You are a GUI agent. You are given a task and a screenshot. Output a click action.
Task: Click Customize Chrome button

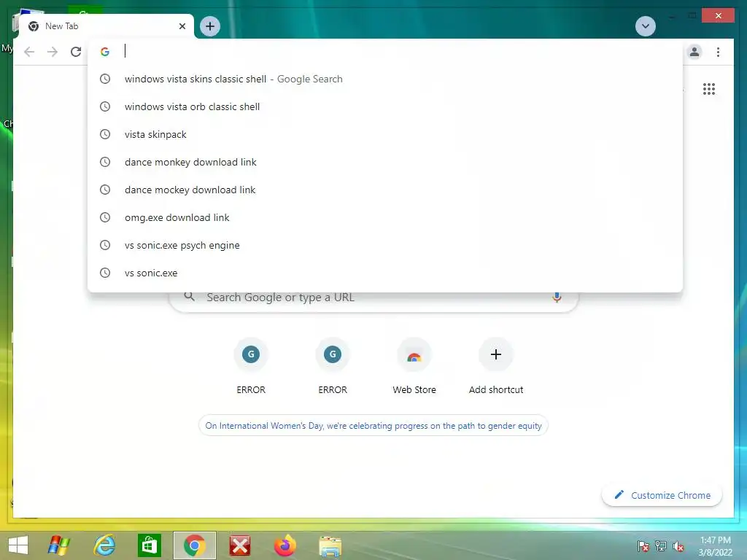tap(662, 495)
